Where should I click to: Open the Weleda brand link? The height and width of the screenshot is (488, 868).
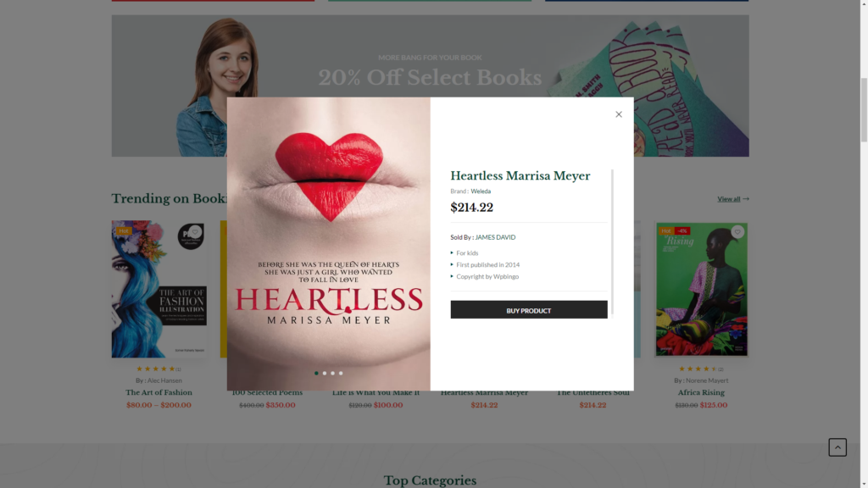point(481,191)
